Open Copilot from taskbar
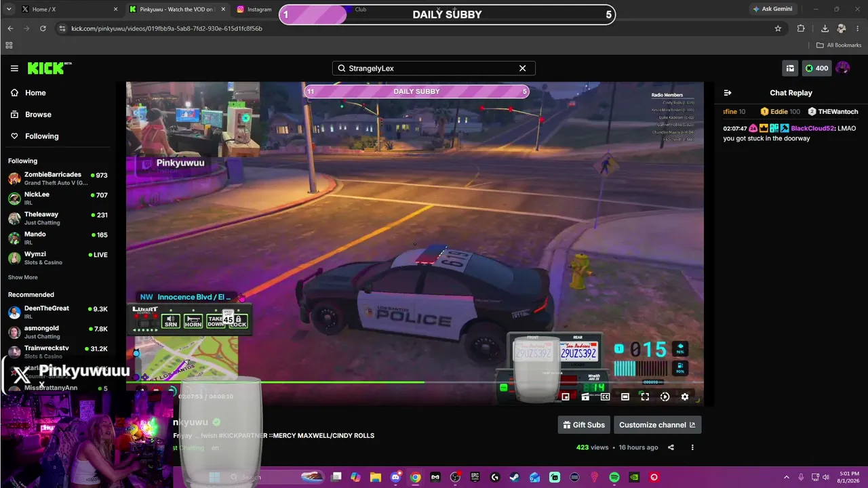 coord(356,477)
